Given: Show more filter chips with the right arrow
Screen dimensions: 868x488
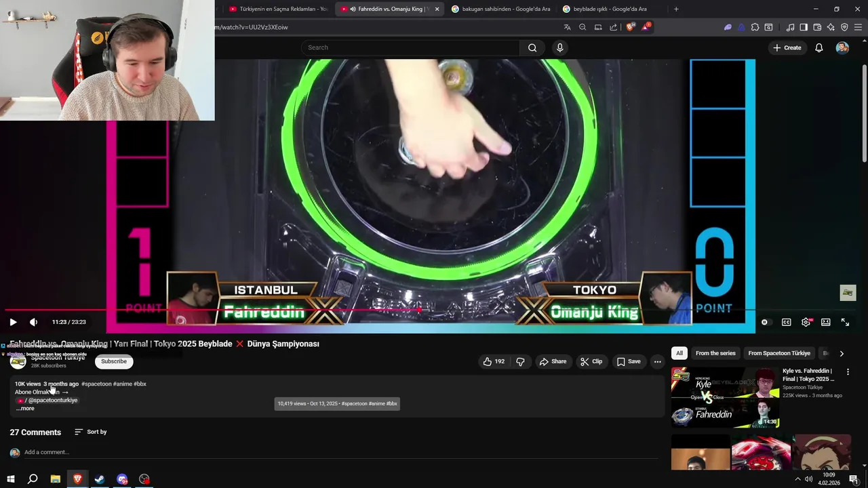Looking at the screenshot, I should pos(842,353).
